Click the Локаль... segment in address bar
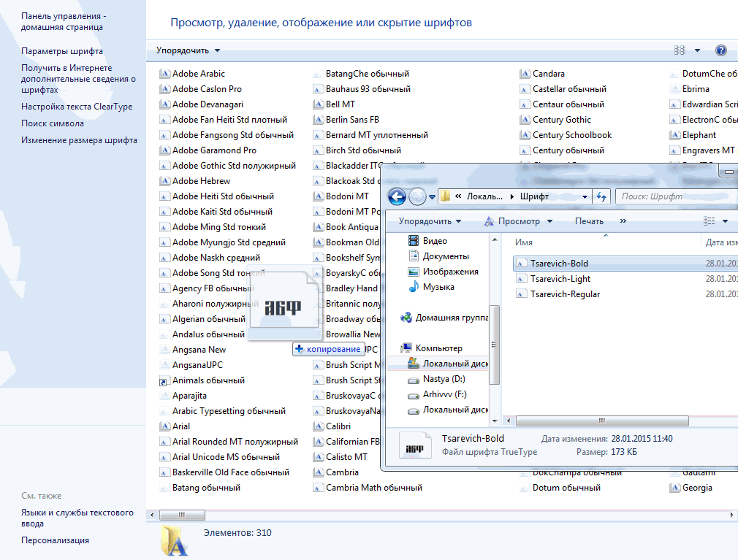This screenshot has height=560, width=738. (x=484, y=196)
